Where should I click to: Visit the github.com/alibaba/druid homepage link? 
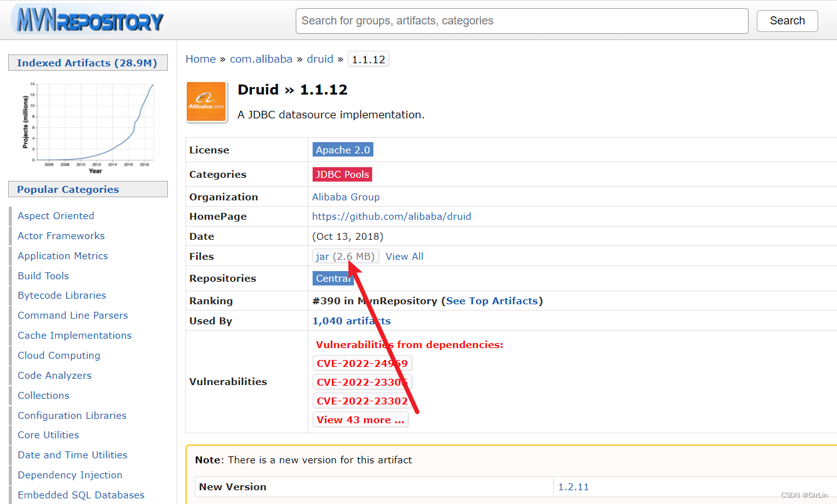pos(392,216)
